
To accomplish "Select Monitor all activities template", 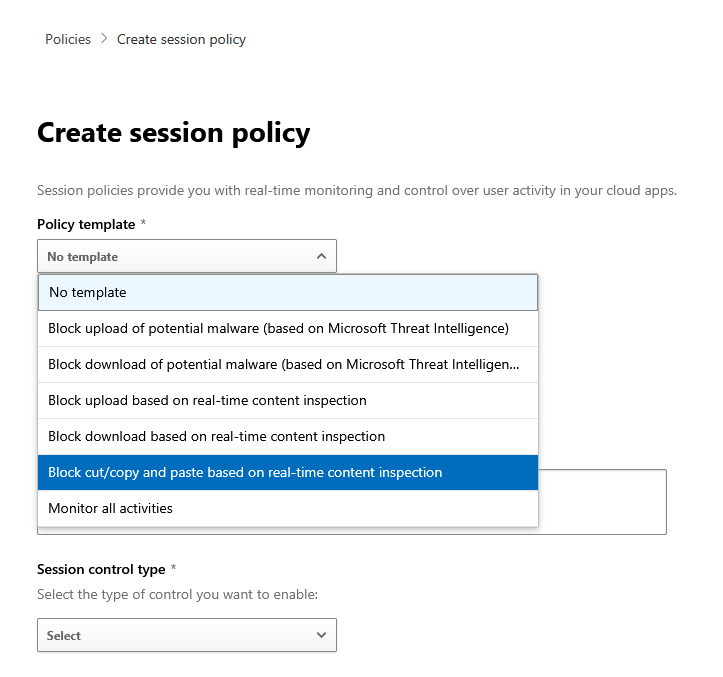I will coord(288,508).
